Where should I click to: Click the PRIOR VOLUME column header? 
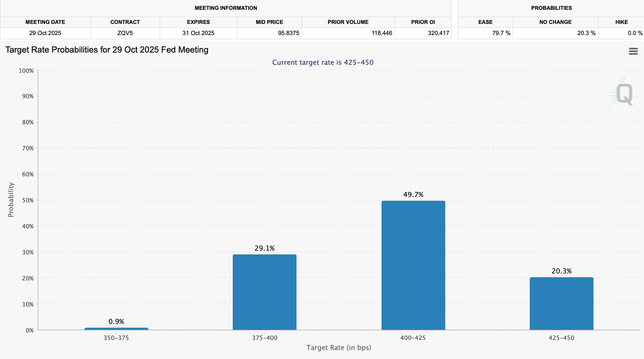coord(348,22)
